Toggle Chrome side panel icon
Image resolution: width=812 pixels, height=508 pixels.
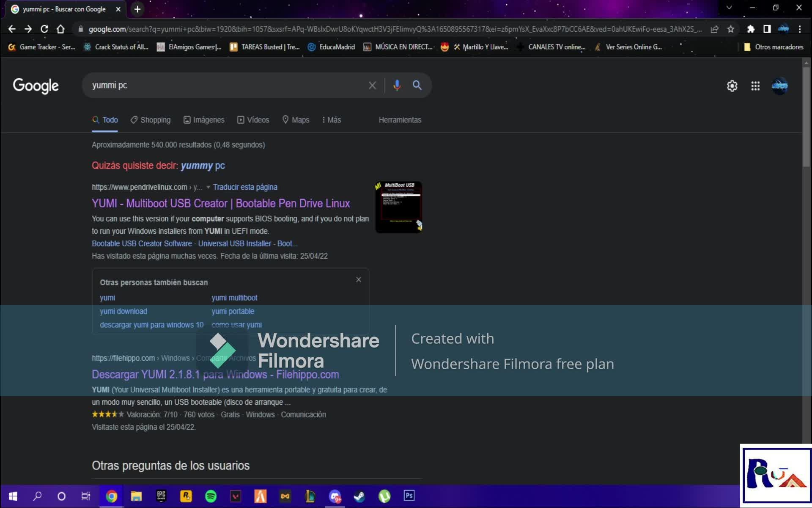(767, 29)
